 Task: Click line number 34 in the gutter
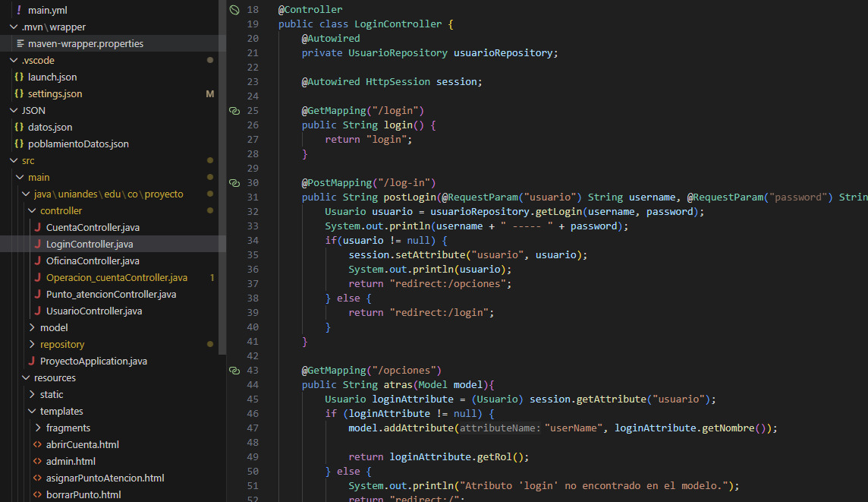coord(253,241)
